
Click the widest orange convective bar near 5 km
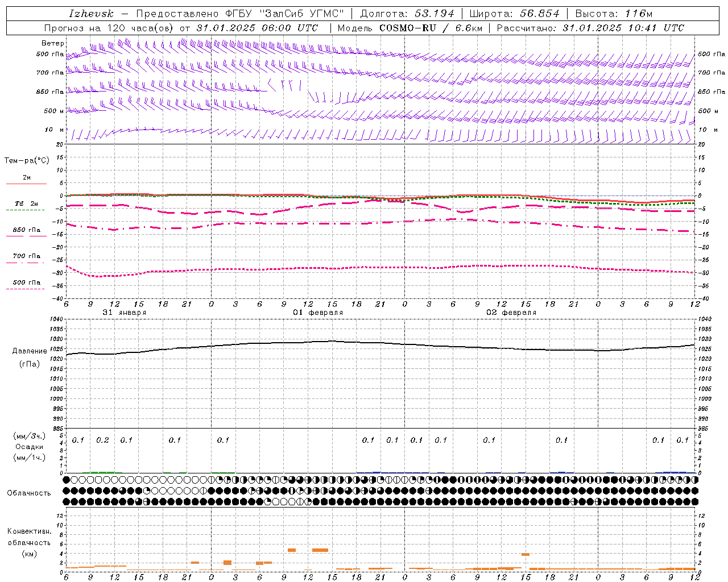click(x=320, y=550)
